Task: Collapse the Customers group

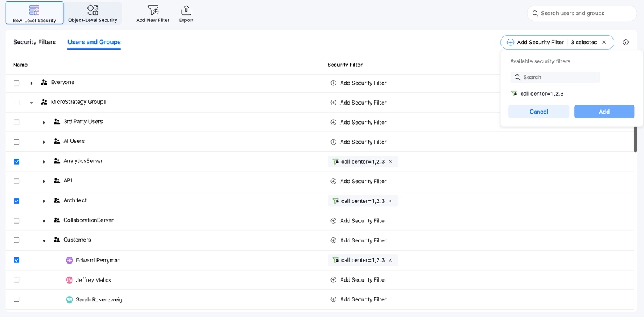Action: [44, 240]
